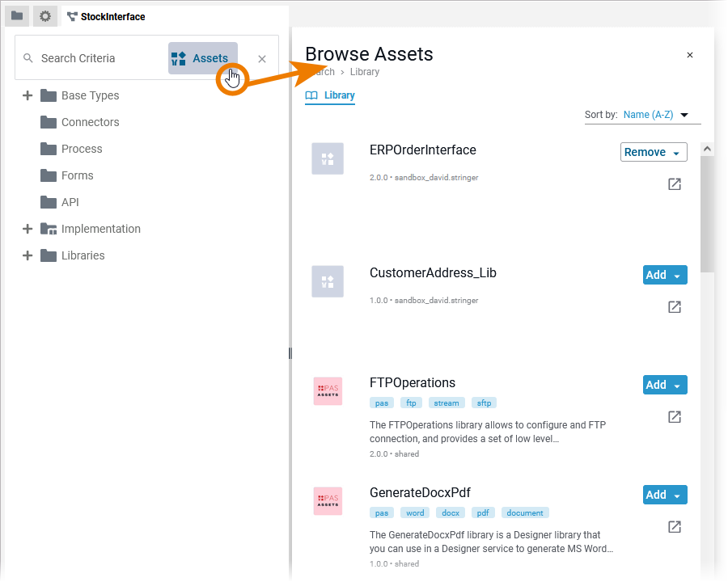
Task: Open the settings gear icon
Action: (45, 16)
